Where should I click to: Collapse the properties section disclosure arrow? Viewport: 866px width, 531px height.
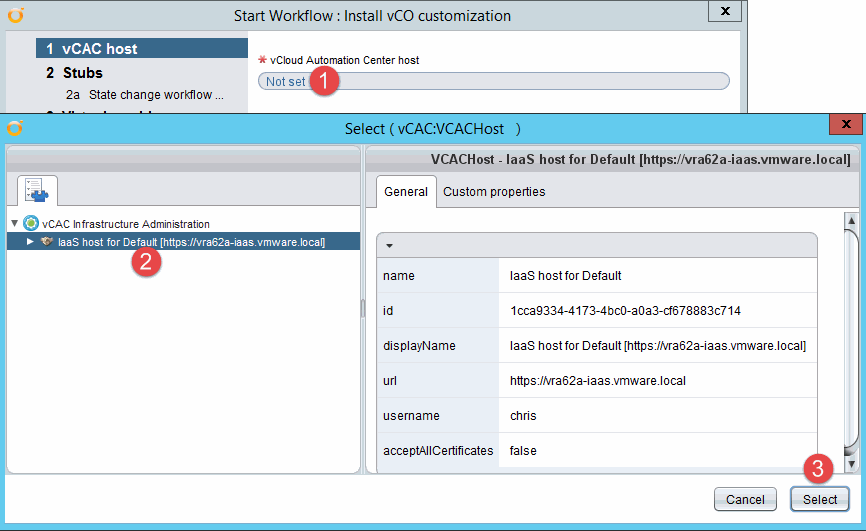point(388,245)
